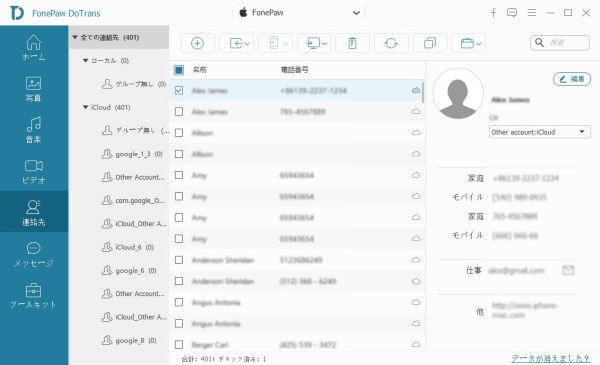
Task: Click the contact avatar picture
Action: pos(458,94)
